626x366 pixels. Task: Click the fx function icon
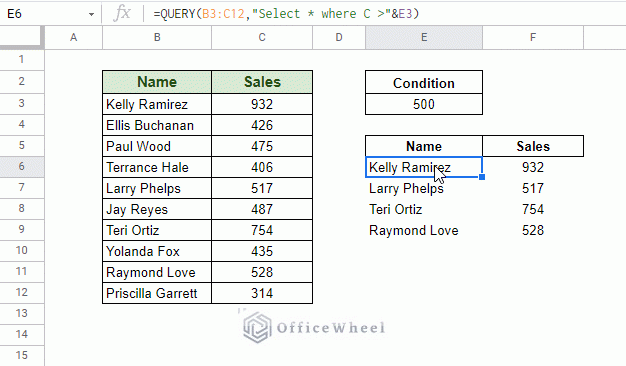[x=122, y=13]
